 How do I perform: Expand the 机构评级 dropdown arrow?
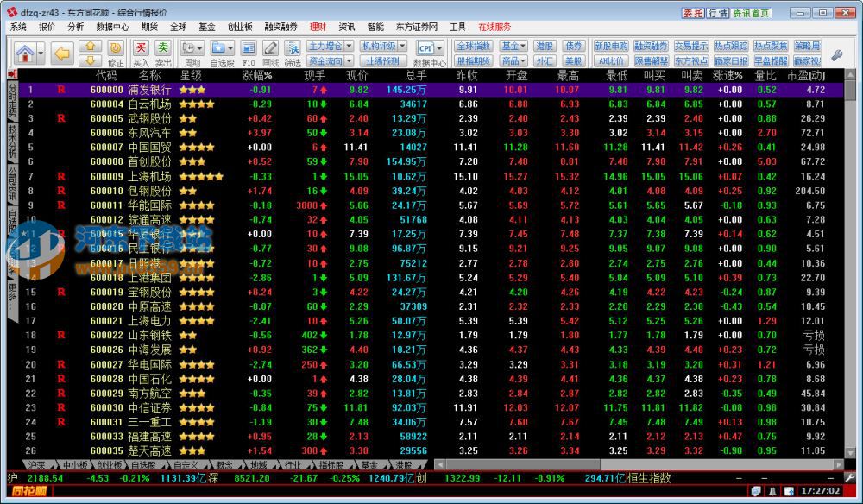(402, 46)
